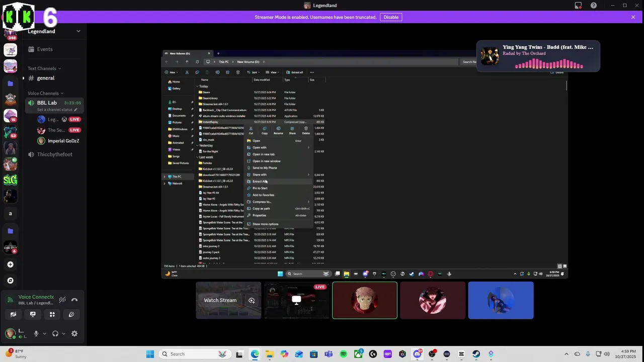This screenshot has height=362, width=644.
Task: Open Discord User Settings gear
Action: click(74, 333)
